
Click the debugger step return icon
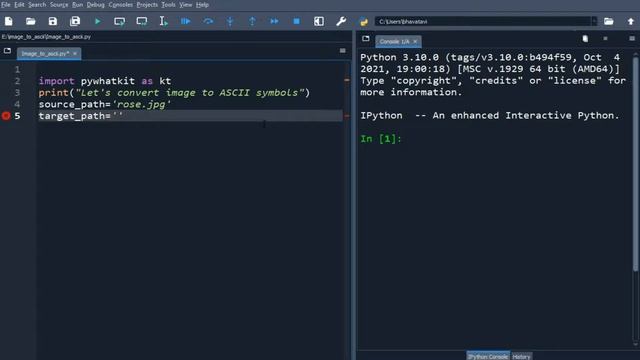pos(252,21)
